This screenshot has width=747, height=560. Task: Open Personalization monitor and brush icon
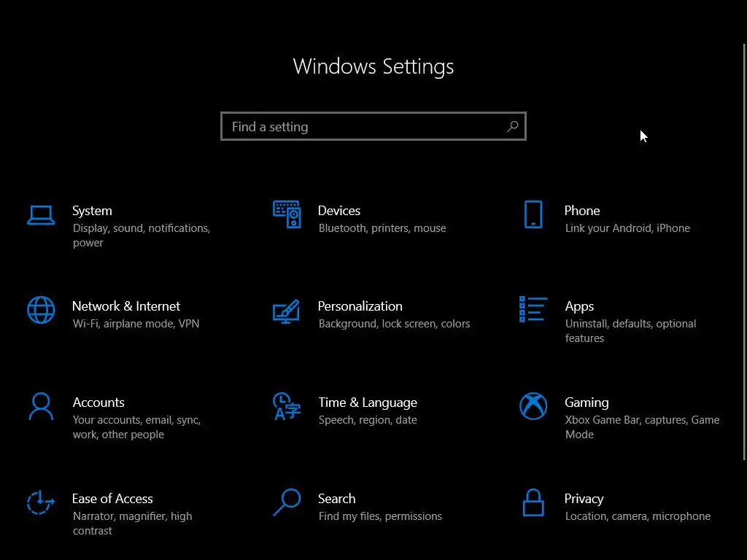coord(286,311)
